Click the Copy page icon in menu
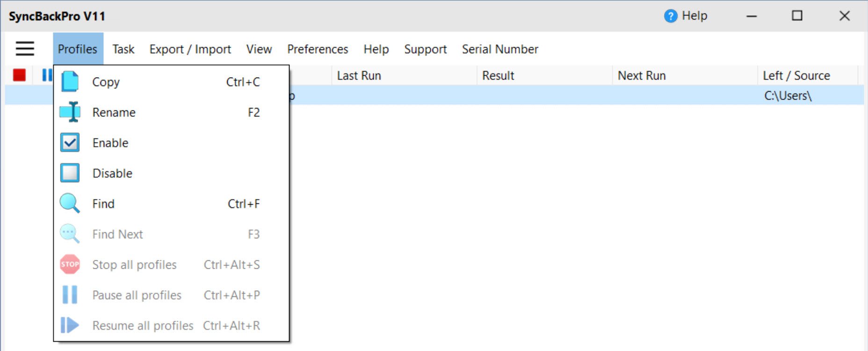Viewport: 868px width, 351px height. [x=70, y=82]
